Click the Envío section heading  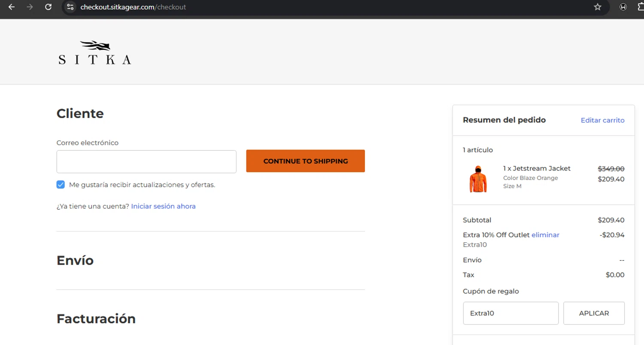[75, 260]
